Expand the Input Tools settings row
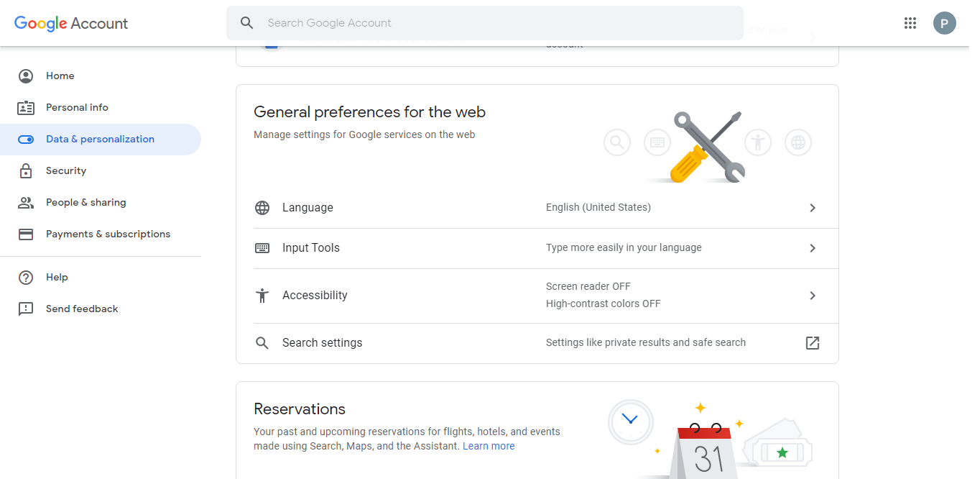980x479 pixels. pyautogui.click(x=813, y=248)
